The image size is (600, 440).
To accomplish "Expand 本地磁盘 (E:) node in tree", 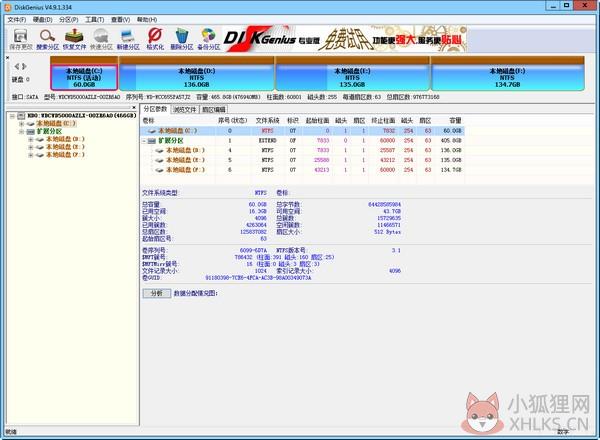I will (x=31, y=147).
